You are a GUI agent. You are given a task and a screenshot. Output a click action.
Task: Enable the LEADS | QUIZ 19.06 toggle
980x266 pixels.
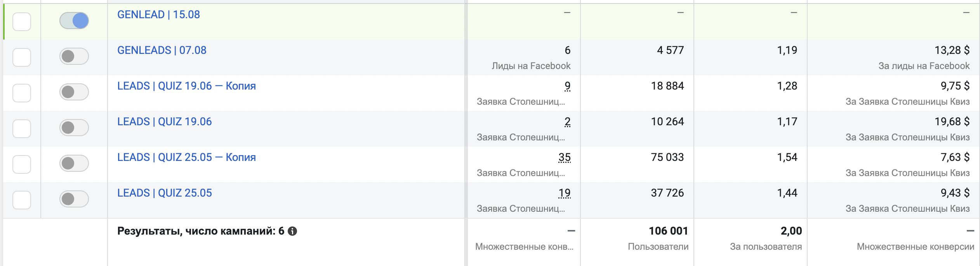[74, 128]
